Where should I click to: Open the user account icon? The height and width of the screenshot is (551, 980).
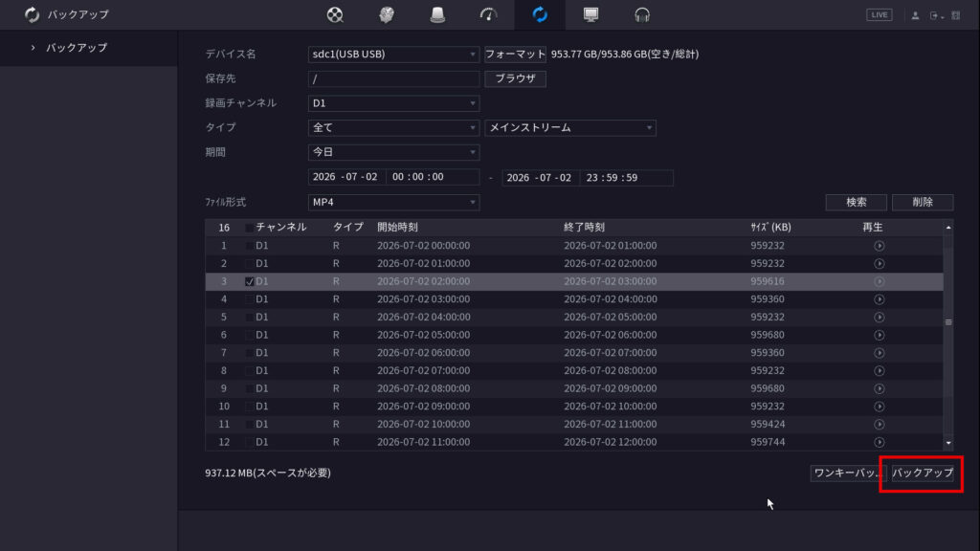[x=915, y=15]
